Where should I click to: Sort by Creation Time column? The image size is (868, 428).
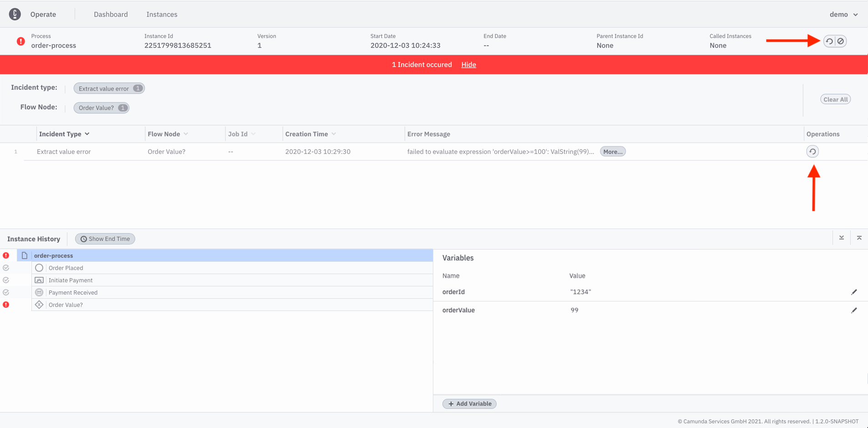pos(310,134)
